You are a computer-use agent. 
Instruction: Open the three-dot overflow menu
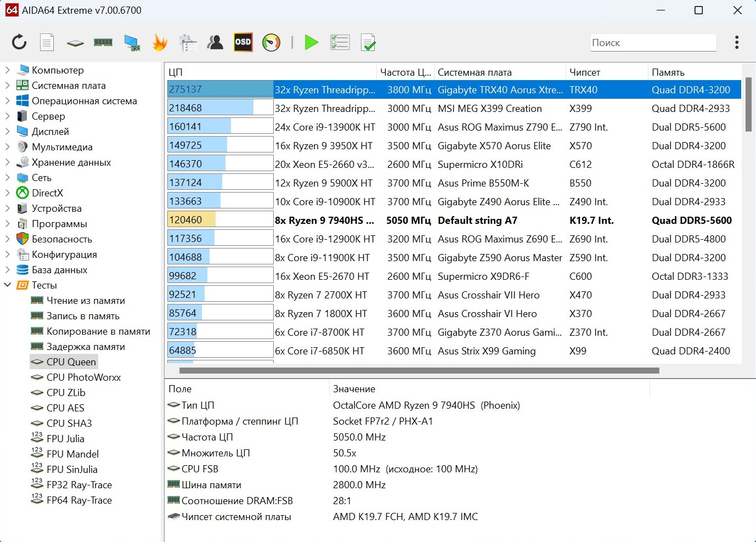736,42
